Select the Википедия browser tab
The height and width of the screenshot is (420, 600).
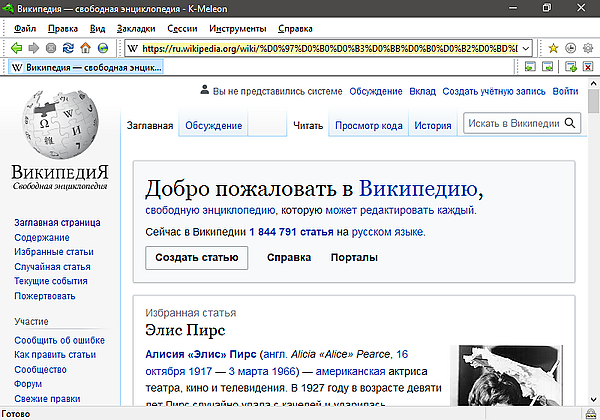tap(86, 67)
